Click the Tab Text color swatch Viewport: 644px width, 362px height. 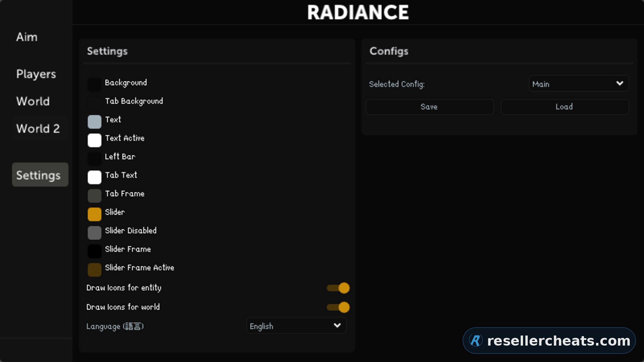pyautogui.click(x=95, y=177)
